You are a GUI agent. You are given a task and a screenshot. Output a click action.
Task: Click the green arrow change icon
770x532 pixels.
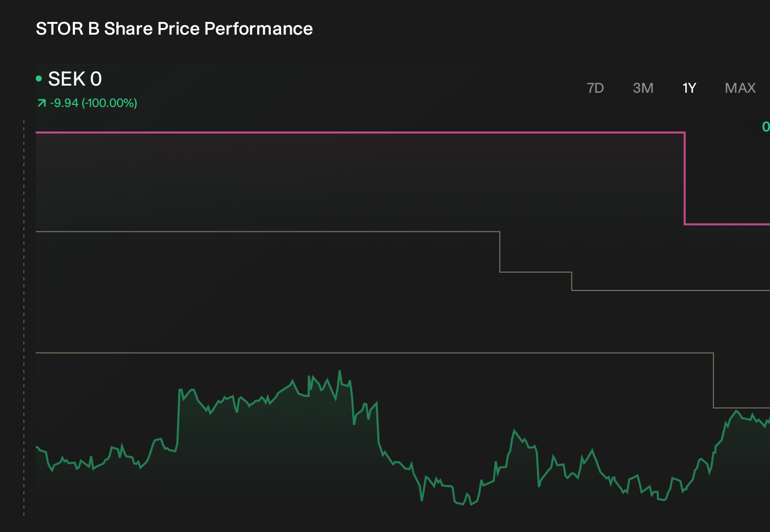42,103
